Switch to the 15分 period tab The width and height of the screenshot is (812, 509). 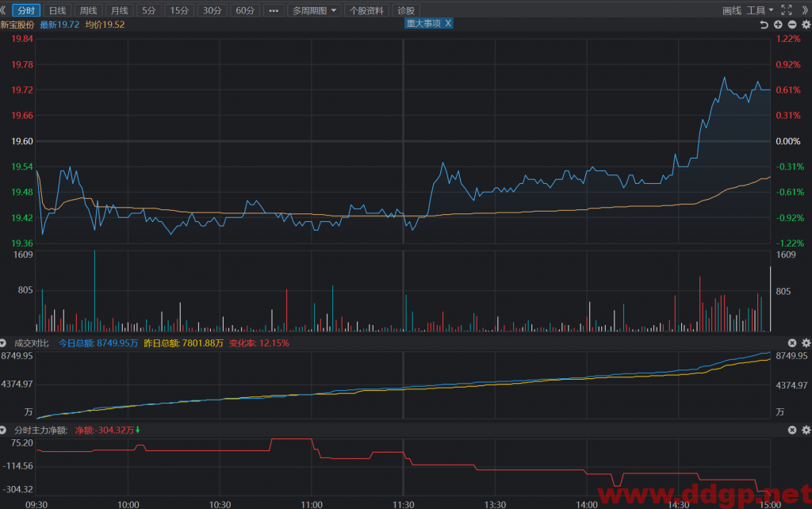[x=179, y=10]
